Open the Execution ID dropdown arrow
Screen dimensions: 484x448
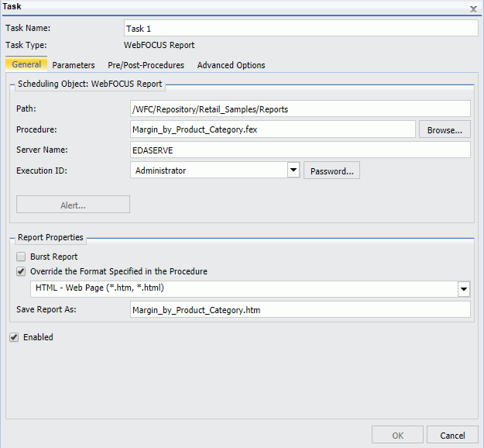pos(293,170)
